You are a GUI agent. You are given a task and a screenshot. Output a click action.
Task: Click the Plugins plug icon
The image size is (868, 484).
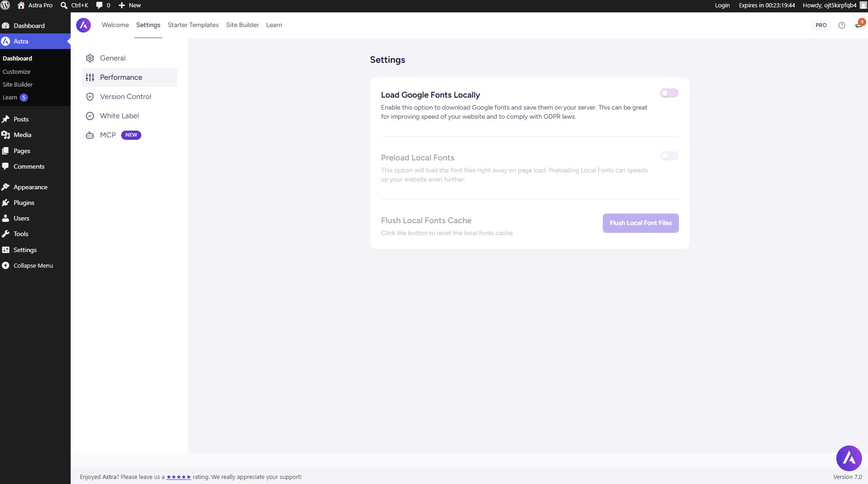tap(6, 203)
